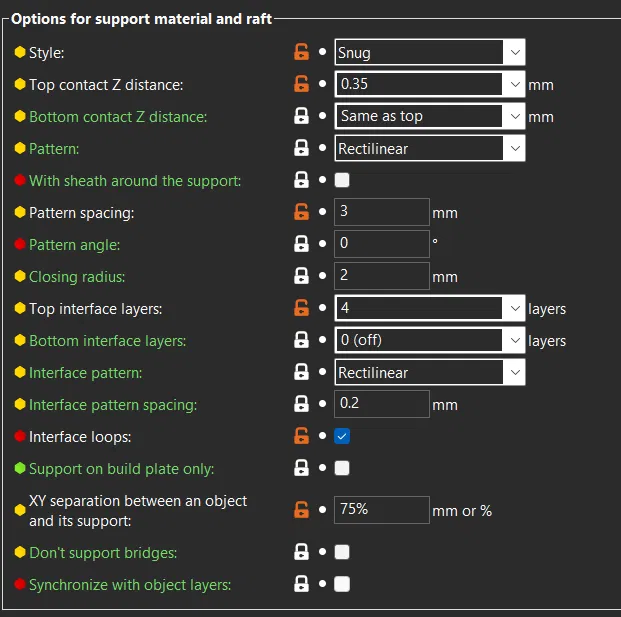This screenshot has width=621, height=617.
Task: Click the orange padlock for Top interface layers
Action: (x=301, y=308)
